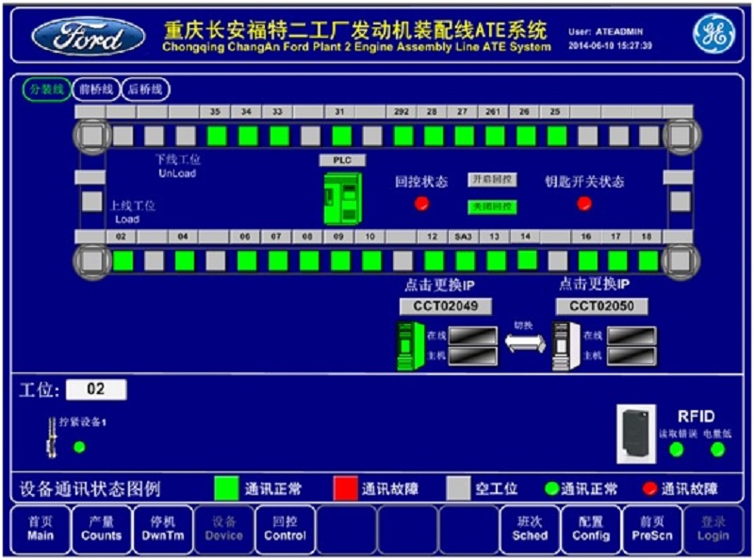Select station 04 green indicator

tap(185, 261)
